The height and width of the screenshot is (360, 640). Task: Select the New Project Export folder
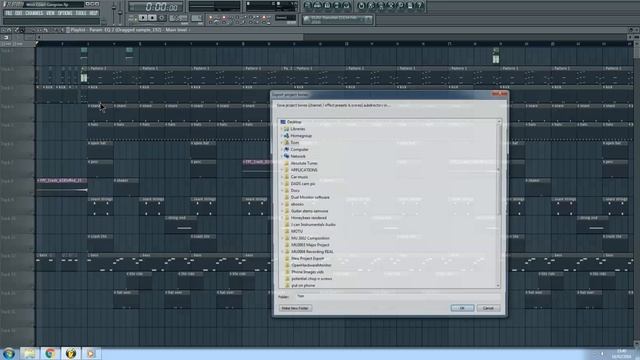[x=307, y=258]
